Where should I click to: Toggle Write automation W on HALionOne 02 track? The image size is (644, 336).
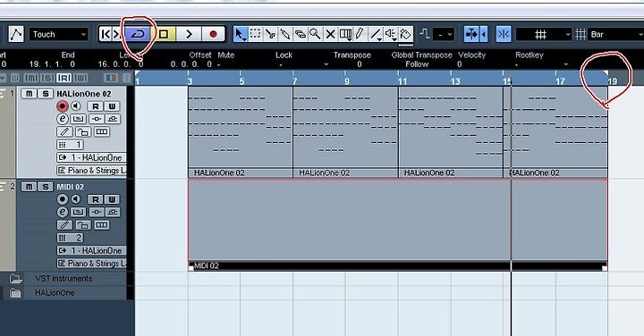tap(112, 106)
